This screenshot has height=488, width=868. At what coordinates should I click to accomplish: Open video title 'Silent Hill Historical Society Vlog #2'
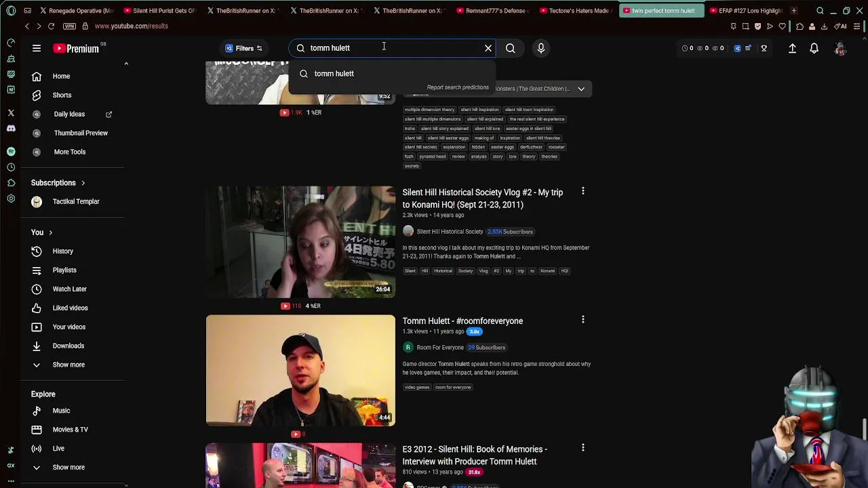pyautogui.click(x=483, y=199)
